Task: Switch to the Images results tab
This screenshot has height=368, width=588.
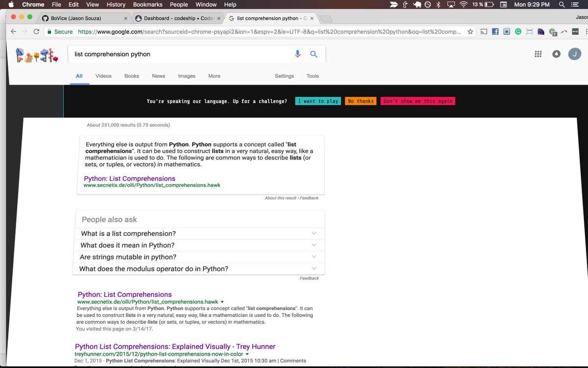Action: [x=187, y=76]
